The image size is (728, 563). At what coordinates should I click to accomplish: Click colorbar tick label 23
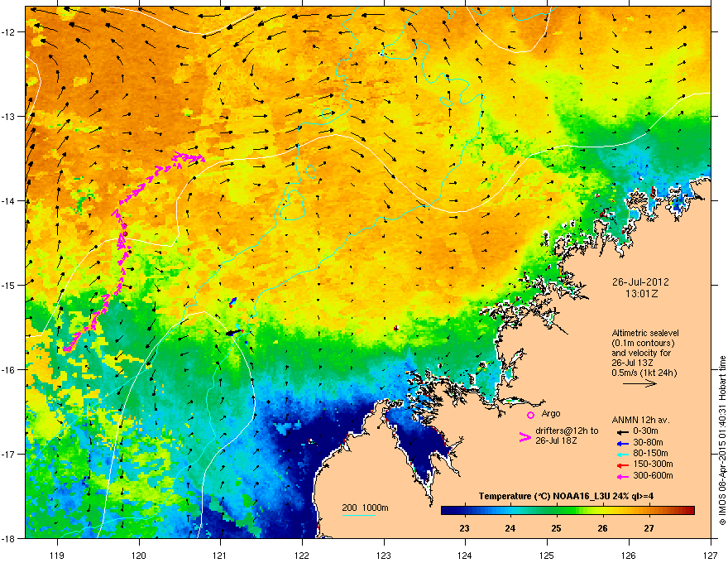click(464, 528)
